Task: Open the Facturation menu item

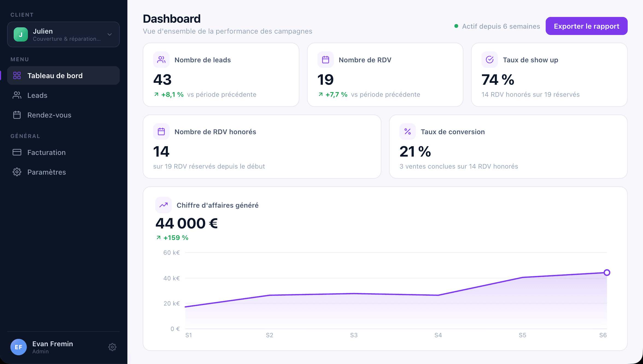Action: [x=63, y=152]
